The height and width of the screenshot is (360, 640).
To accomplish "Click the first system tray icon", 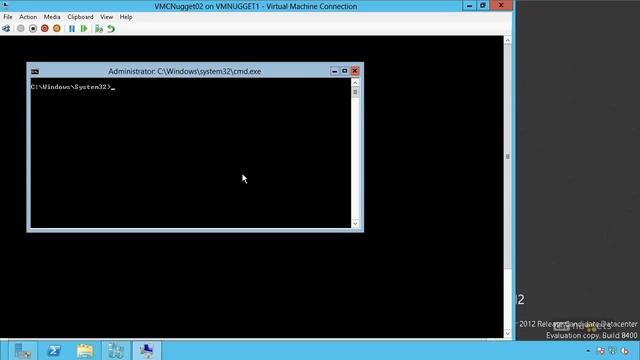I will [600, 351].
